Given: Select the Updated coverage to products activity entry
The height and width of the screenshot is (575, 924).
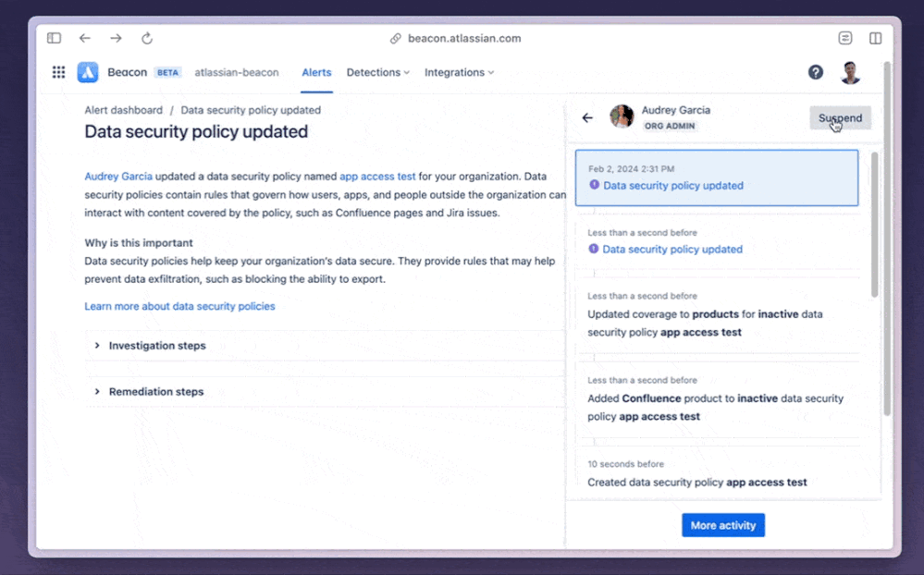Looking at the screenshot, I should click(x=717, y=314).
